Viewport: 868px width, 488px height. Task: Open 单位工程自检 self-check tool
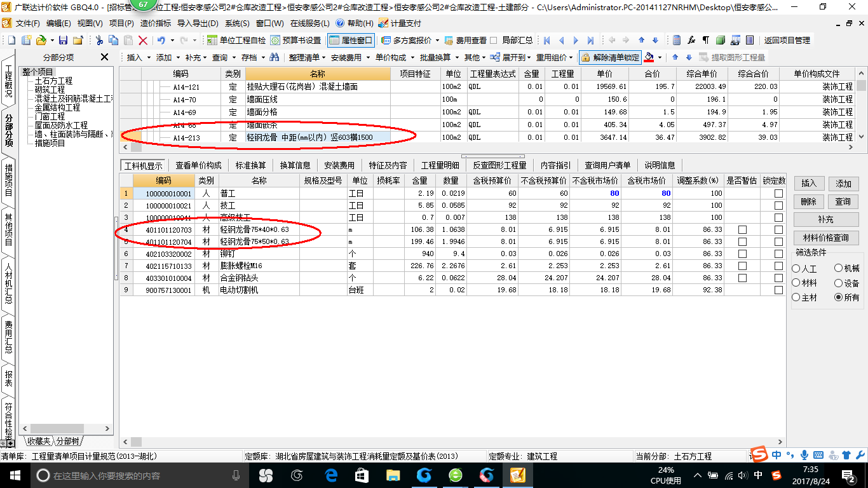[x=236, y=40]
